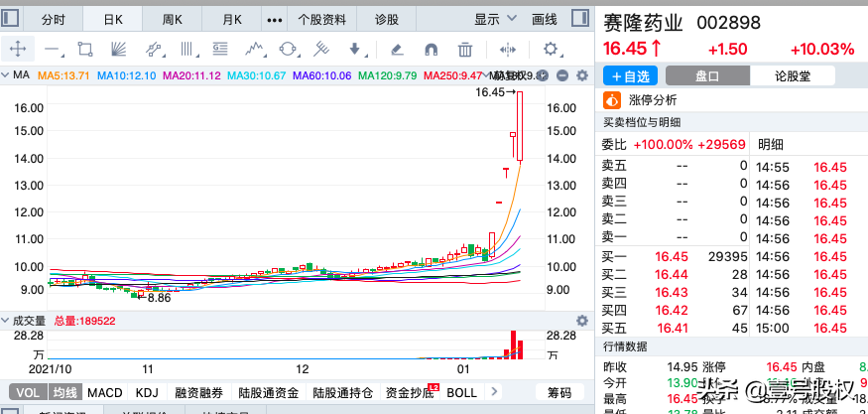Select the down arrow marker tool
The height and width of the screenshot is (414, 868).
[x=355, y=50]
